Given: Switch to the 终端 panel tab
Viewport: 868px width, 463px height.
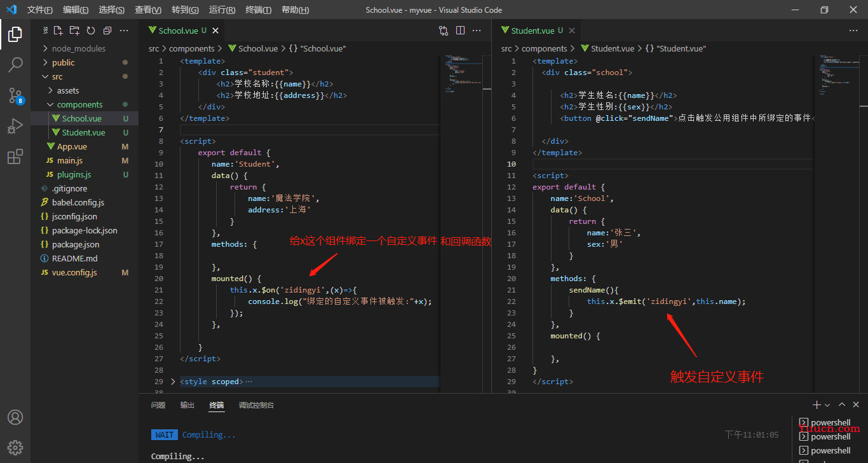Looking at the screenshot, I should click(x=217, y=405).
